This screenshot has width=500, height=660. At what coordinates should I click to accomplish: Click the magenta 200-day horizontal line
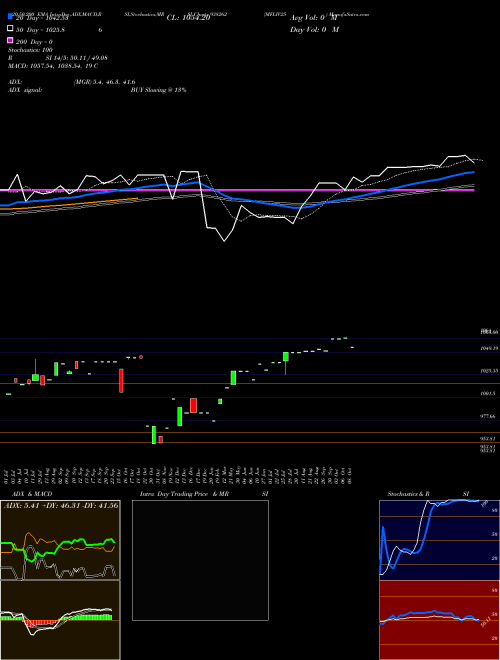point(237,190)
